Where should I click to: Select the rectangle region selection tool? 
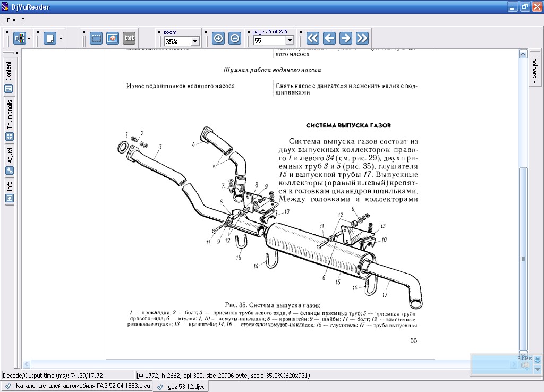tap(96, 38)
